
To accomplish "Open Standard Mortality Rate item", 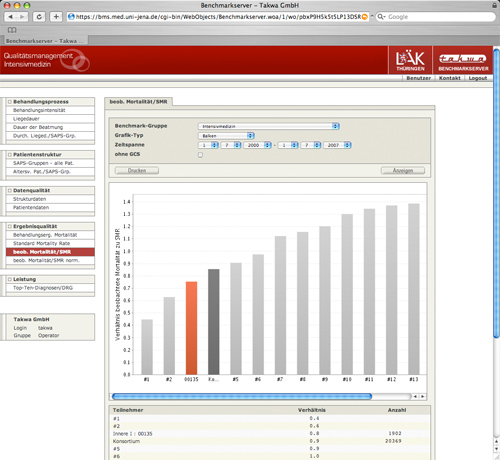I will point(50,243).
